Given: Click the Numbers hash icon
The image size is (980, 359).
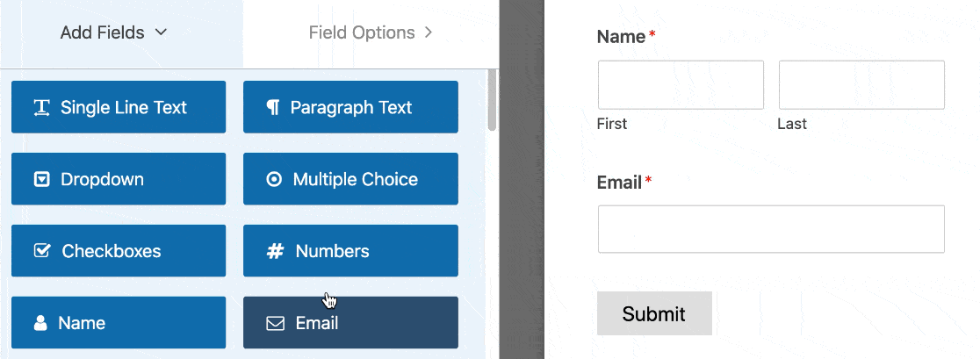Looking at the screenshot, I should pos(275,252).
